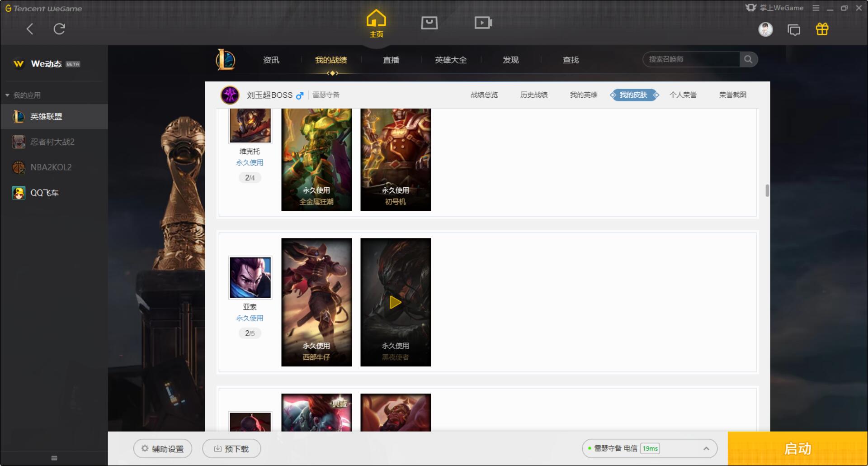Click the 预下载 pre-download button
The width and height of the screenshot is (868, 466).
click(231, 448)
